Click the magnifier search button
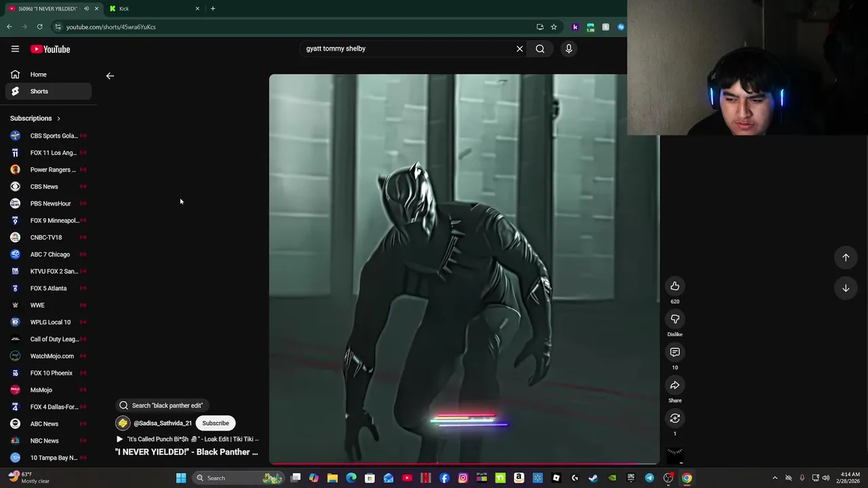 coord(540,49)
